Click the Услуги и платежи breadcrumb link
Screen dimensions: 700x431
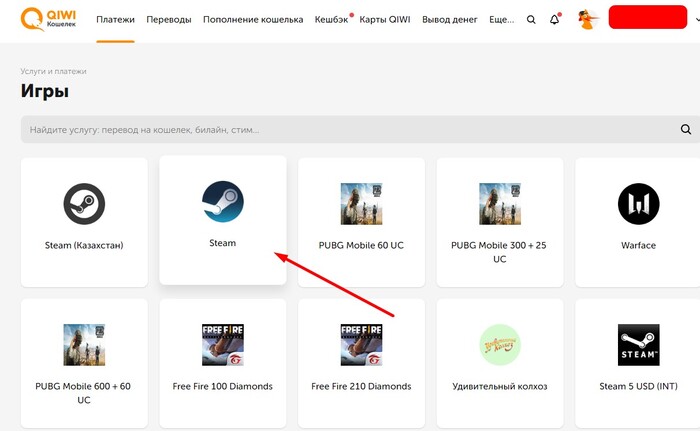point(53,71)
